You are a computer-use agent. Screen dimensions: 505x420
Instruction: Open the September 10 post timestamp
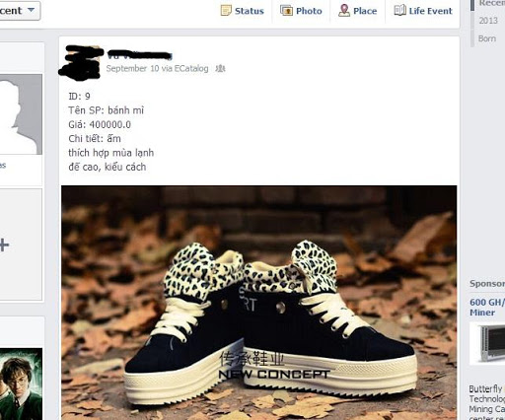(x=132, y=68)
